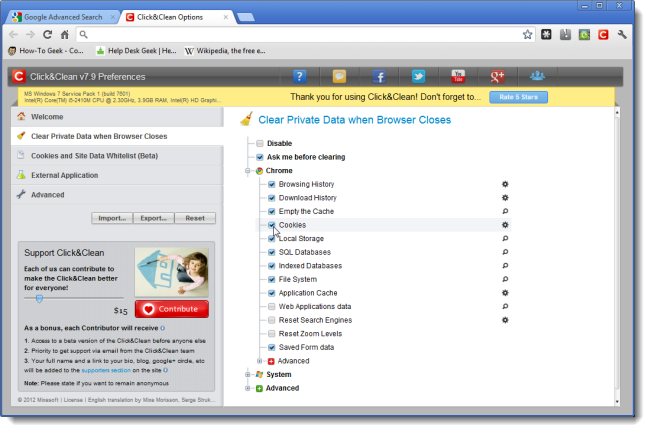Click the gear icon beside Download History
This screenshot has height=432, width=650.
click(x=505, y=198)
